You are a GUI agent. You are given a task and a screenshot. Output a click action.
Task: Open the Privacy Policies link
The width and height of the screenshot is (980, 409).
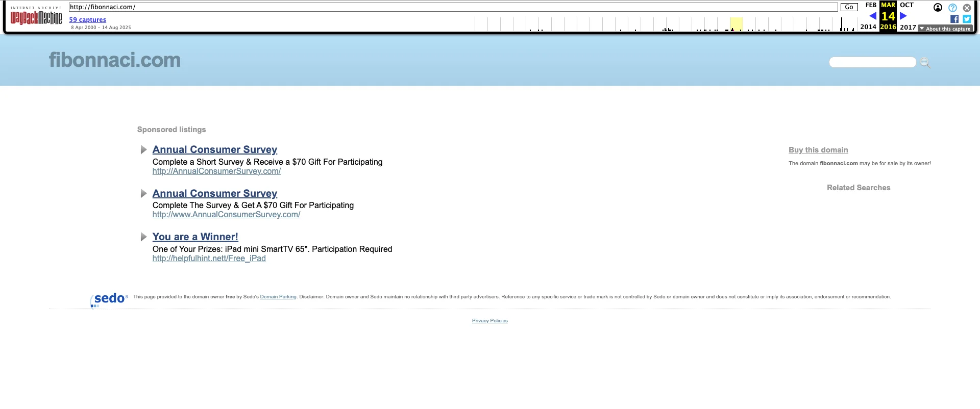[489, 321]
